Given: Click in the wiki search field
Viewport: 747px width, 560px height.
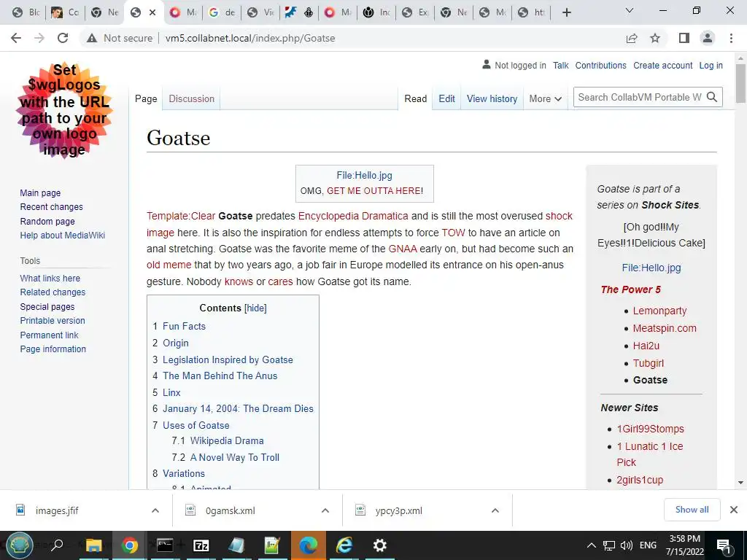Looking at the screenshot, I should tap(639, 97).
